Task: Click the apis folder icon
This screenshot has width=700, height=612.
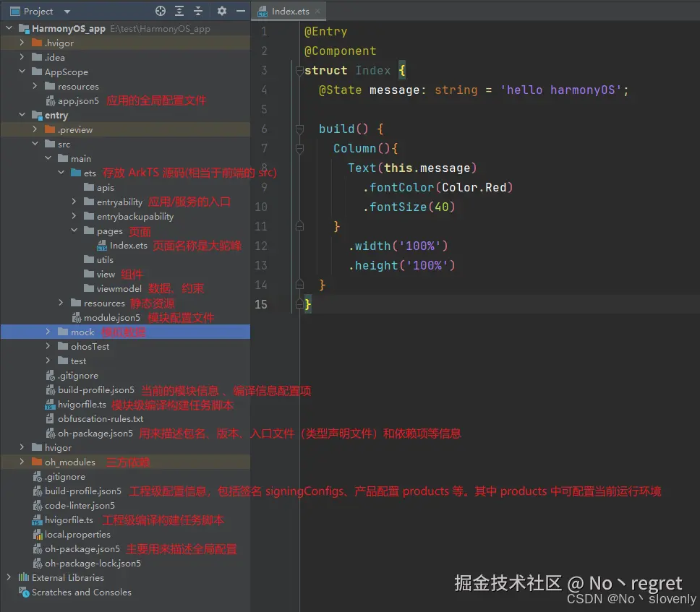Action: coord(89,187)
